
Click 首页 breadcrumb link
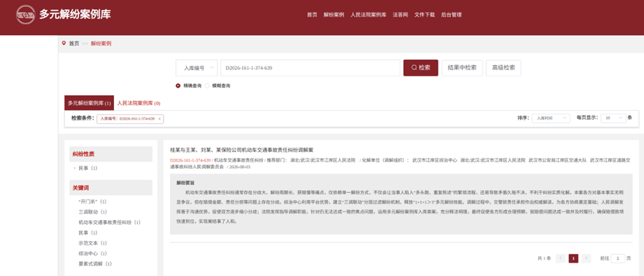(x=74, y=43)
